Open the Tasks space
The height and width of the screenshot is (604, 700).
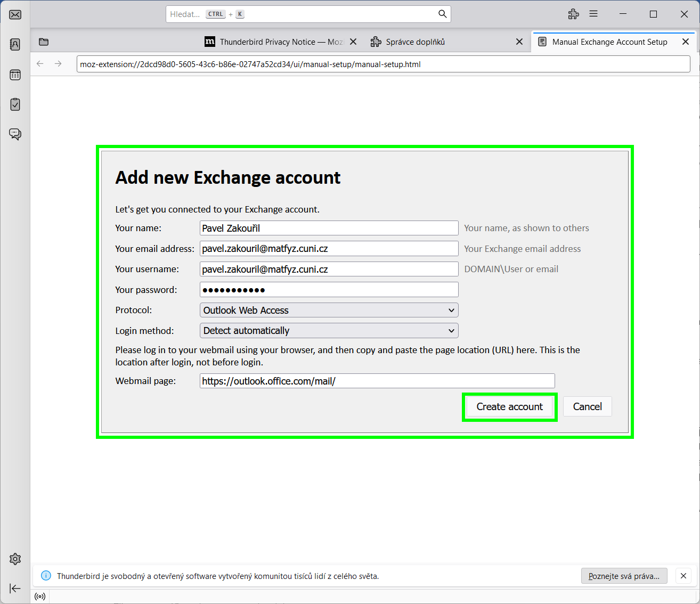click(x=15, y=104)
